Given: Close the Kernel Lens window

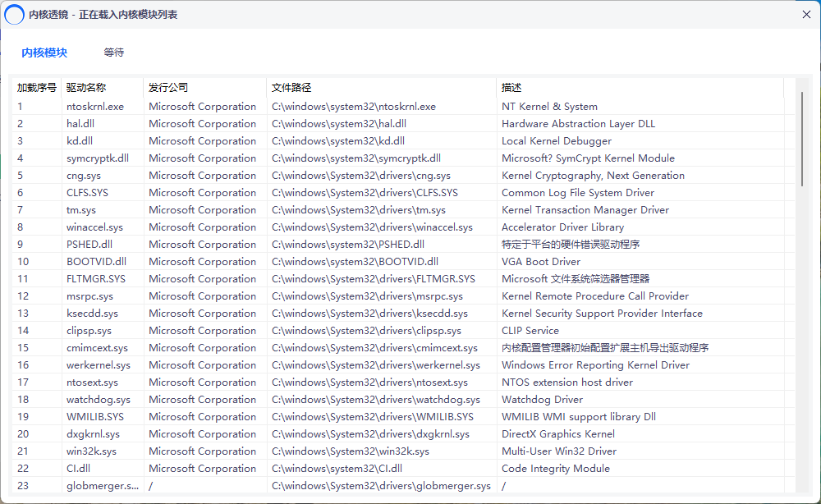Looking at the screenshot, I should coord(805,14).
